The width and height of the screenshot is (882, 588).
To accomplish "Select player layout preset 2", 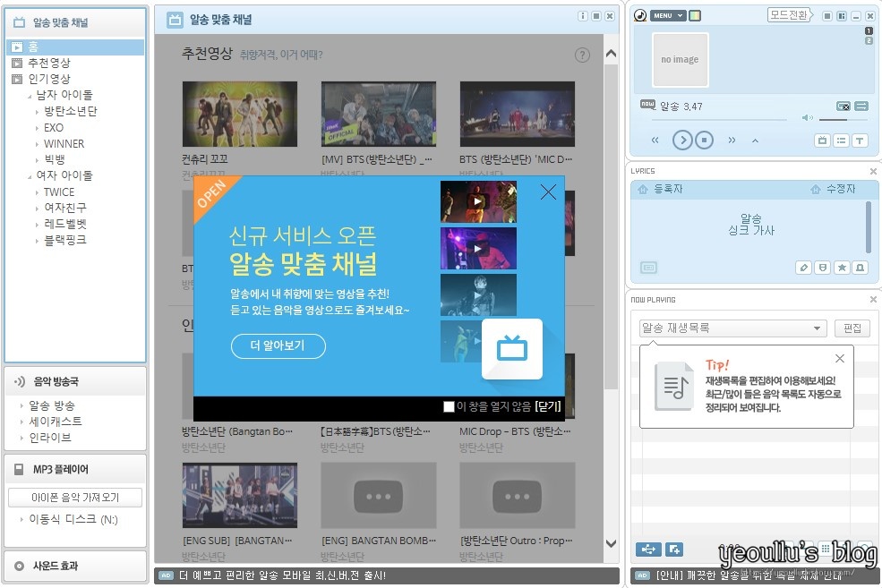I will tap(869, 41).
